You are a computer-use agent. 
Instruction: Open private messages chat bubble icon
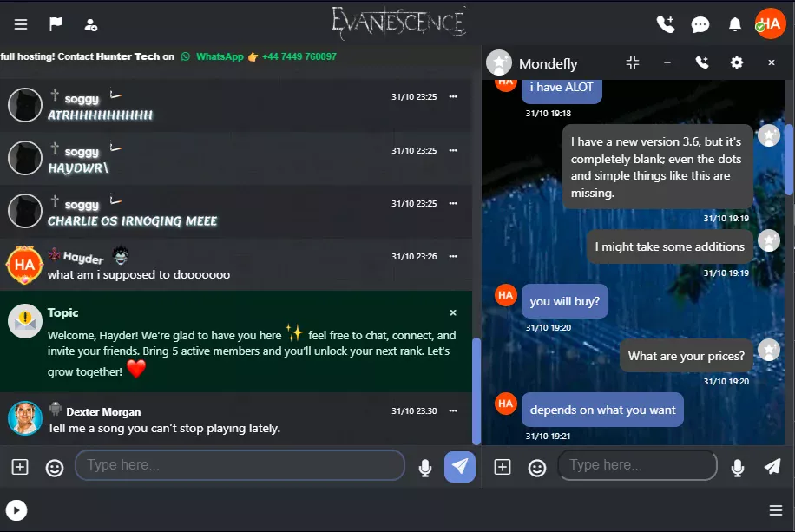(x=700, y=24)
